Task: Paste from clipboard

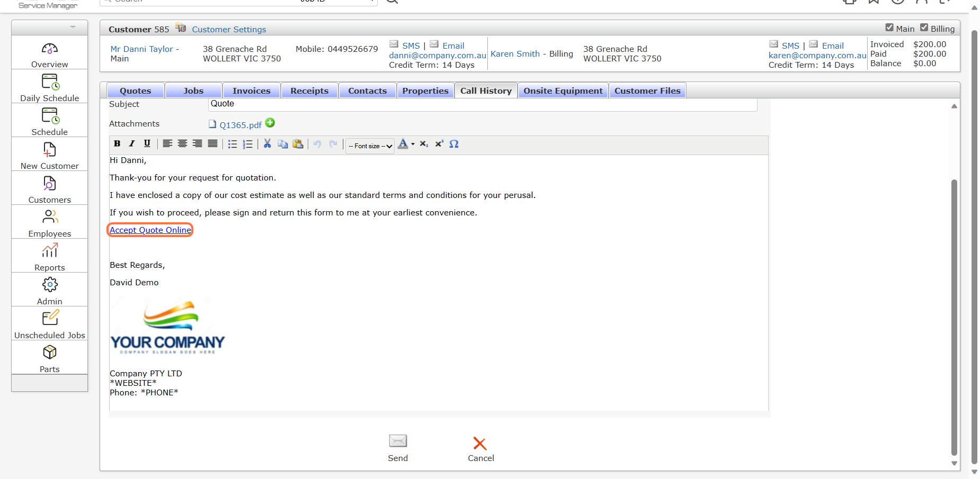Action: click(x=298, y=144)
